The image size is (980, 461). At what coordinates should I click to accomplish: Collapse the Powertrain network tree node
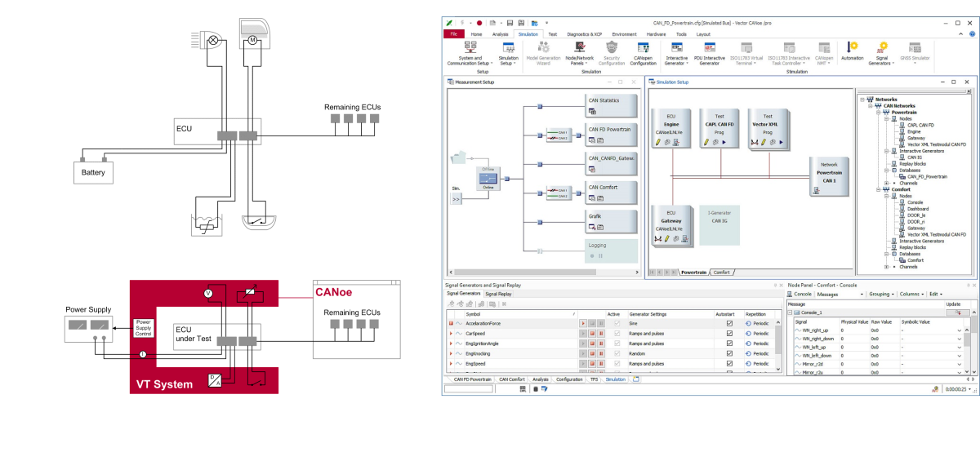876,113
